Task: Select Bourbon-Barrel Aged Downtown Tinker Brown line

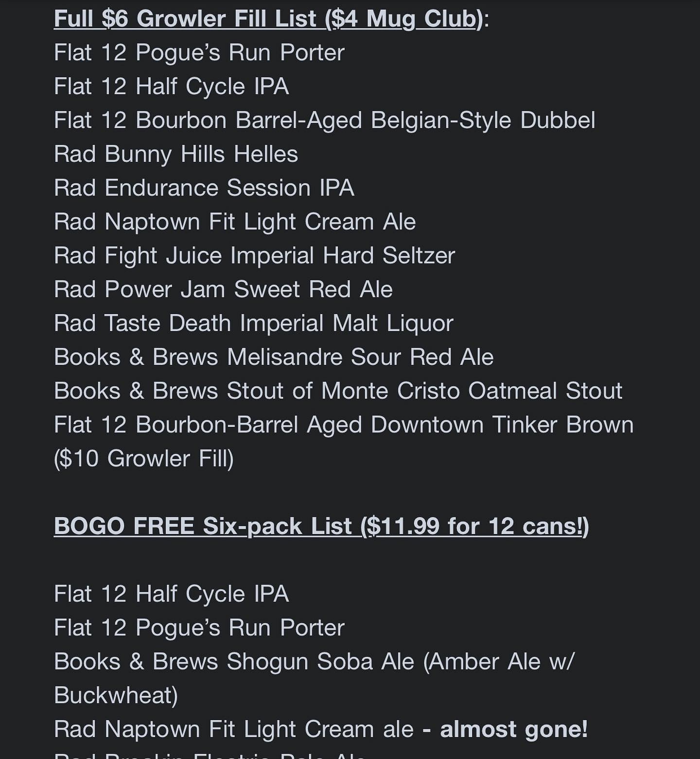Action: pos(344,425)
